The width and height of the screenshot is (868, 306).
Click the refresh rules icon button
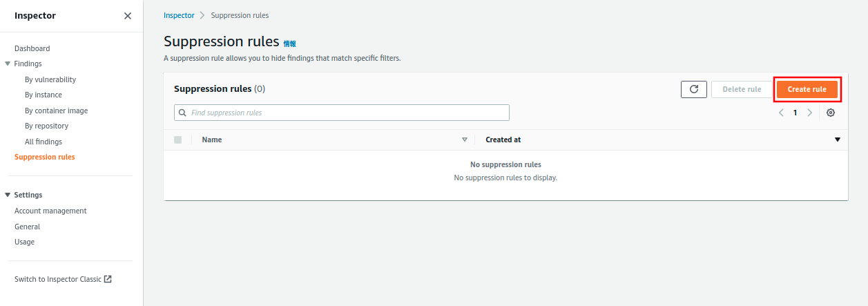click(693, 89)
